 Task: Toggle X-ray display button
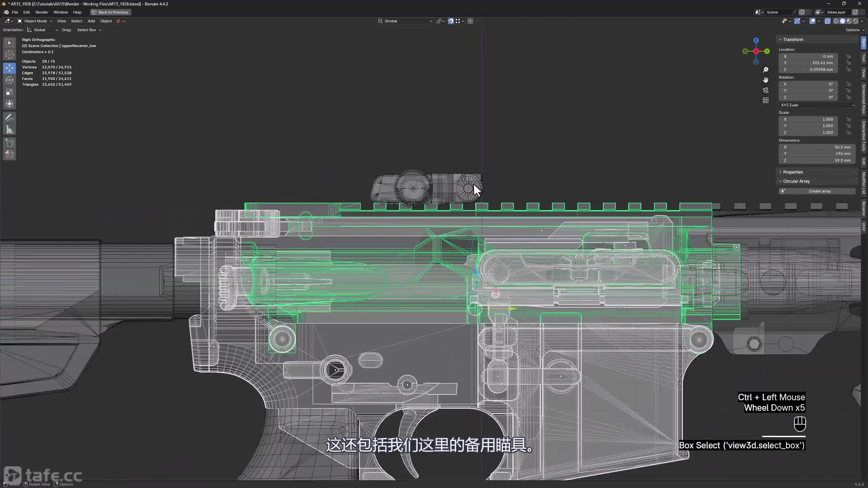(828, 21)
